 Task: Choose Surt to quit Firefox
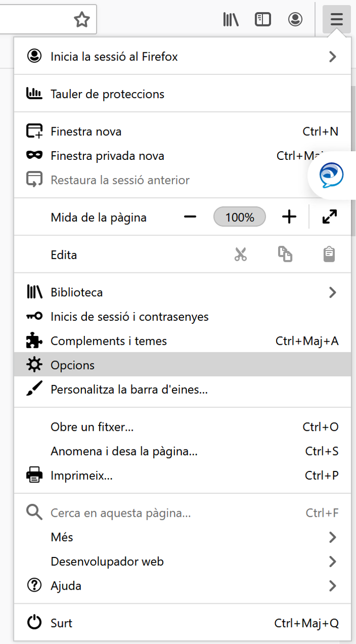pos(183,623)
